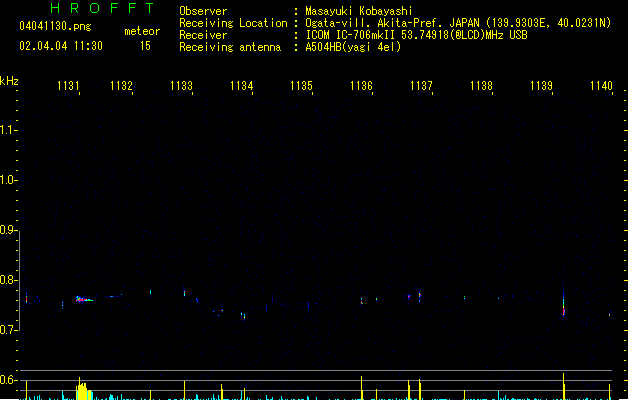Click the HROFFT title text
This screenshot has width=629, height=400.
pyautogui.click(x=102, y=8)
